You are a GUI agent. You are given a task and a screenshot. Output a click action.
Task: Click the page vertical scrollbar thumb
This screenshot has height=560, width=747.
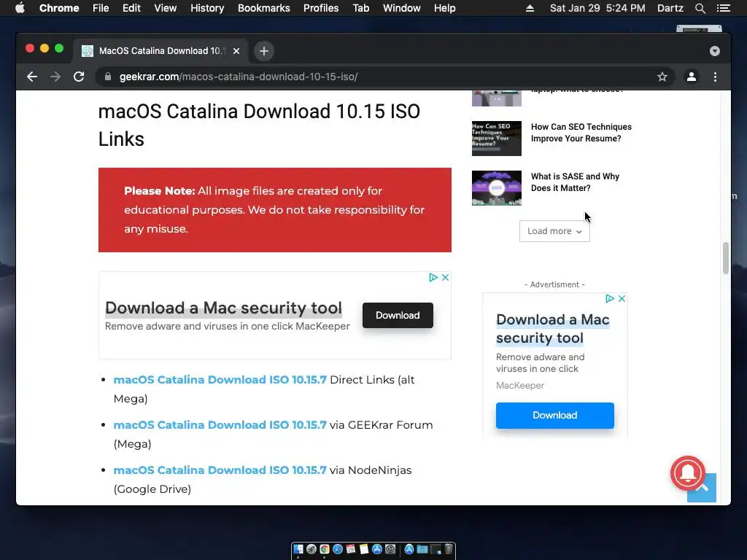726,258
